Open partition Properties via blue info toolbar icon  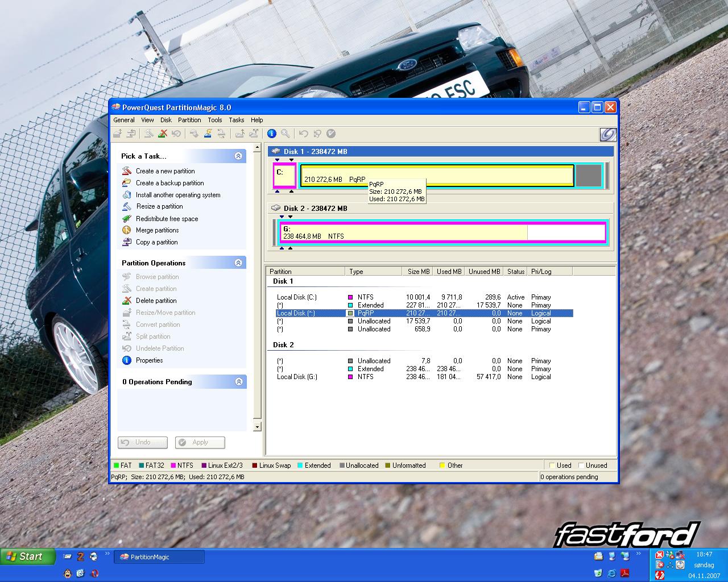click(272, 134)
